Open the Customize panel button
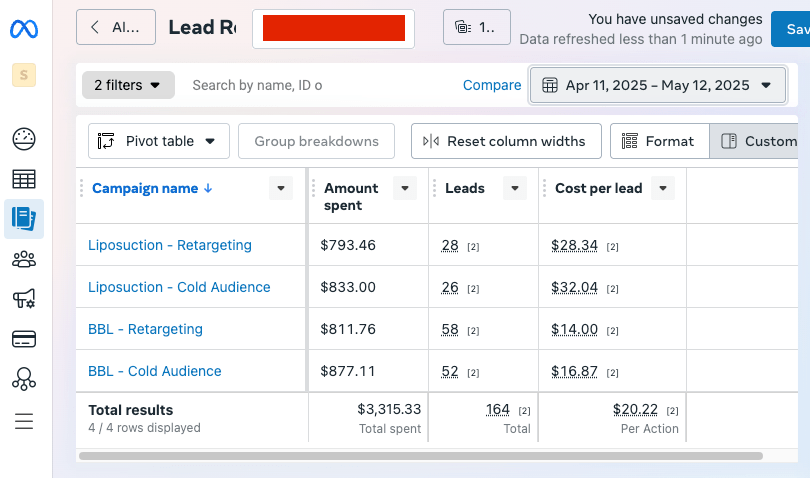The image size is (810, 478). [754, 141]
